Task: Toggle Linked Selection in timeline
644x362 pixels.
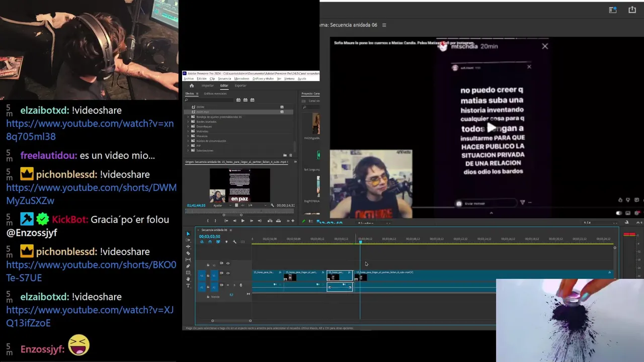Action: 218,242
